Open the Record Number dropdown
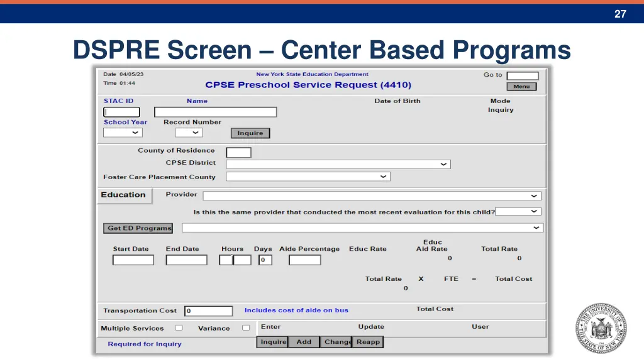Screen dimensions: 644x362 point(189,133)
